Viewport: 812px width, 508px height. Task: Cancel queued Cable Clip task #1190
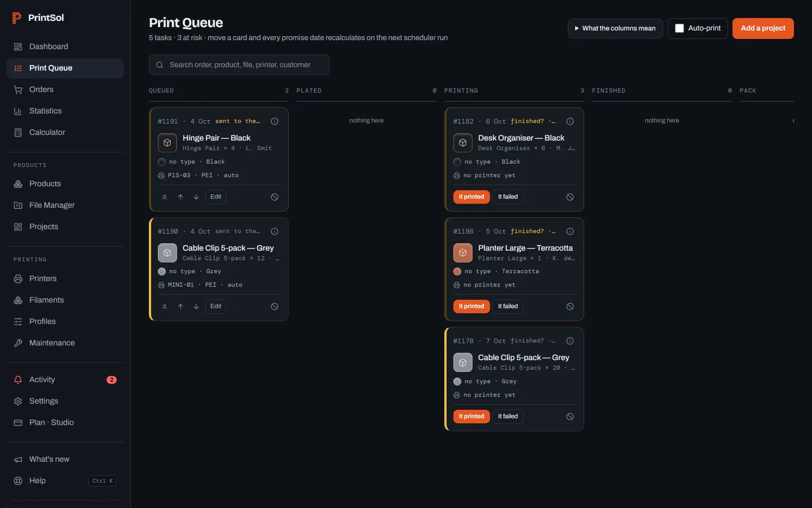point(275,306)
